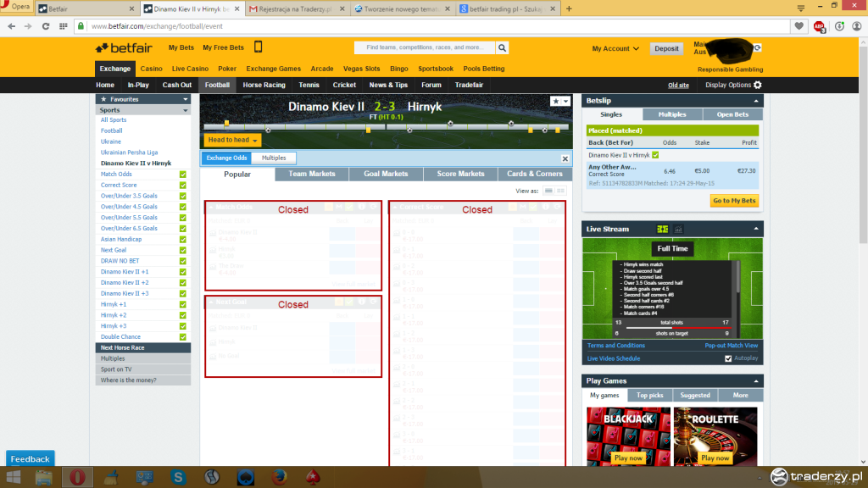This screenshot has width=868, height=488.
Task: Click the search magnifier icon
Action: pyautogui.click(x=502, y=48)
